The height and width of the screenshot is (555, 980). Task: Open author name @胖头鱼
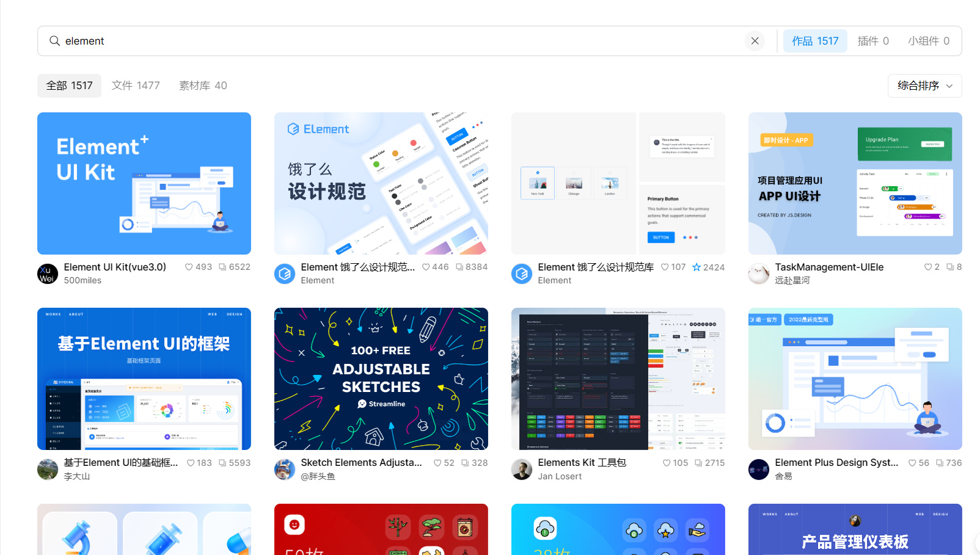318,476
